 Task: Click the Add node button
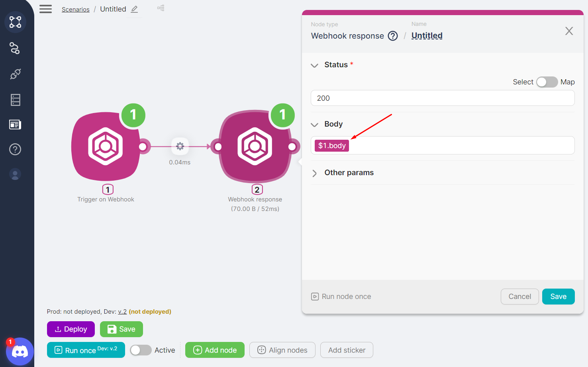[x=215, y=350]
